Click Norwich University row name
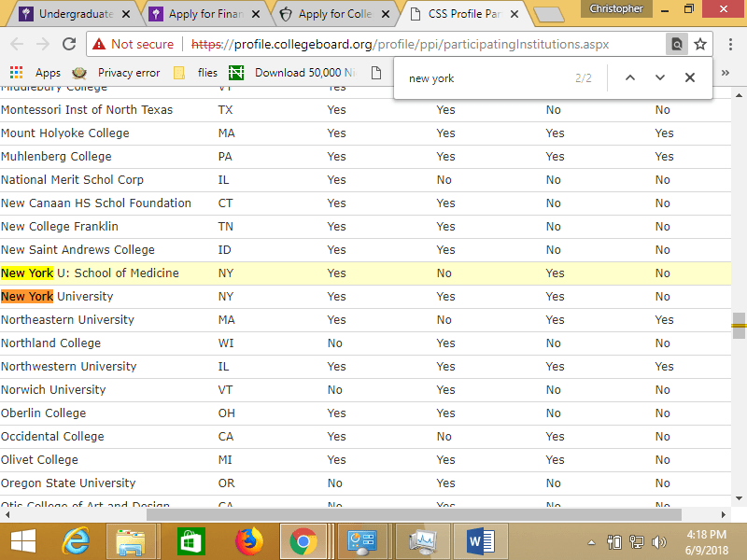This screenshot has height=560, width=747. 53,389
